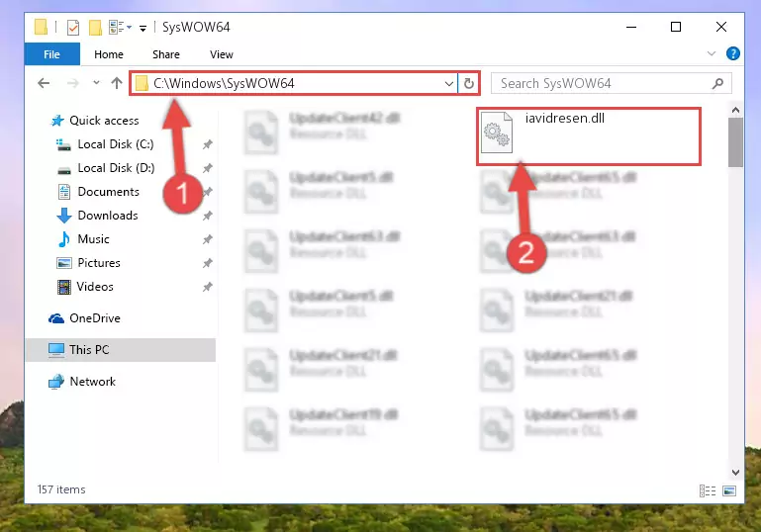The height and width of the screenshot is (532, 761).
Task: Click the pin icon next to Local Disk (C:)
Action: (207, 144)
